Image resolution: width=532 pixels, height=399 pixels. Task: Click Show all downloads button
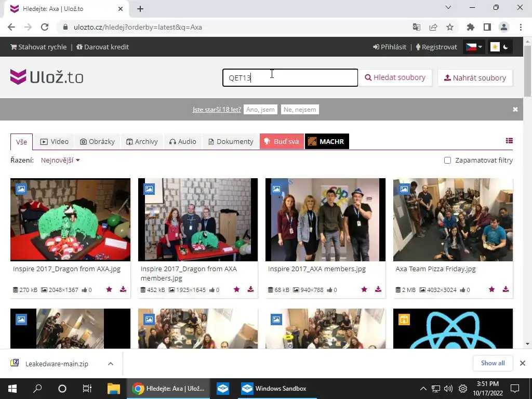(x=493, y=363)
